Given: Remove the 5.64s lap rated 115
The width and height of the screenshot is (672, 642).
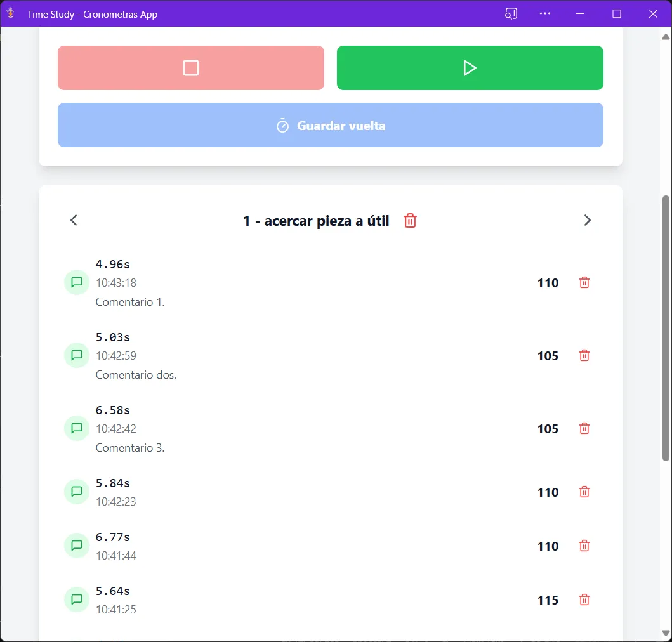Looking at the screenshot, I should (x=584, y=599).
